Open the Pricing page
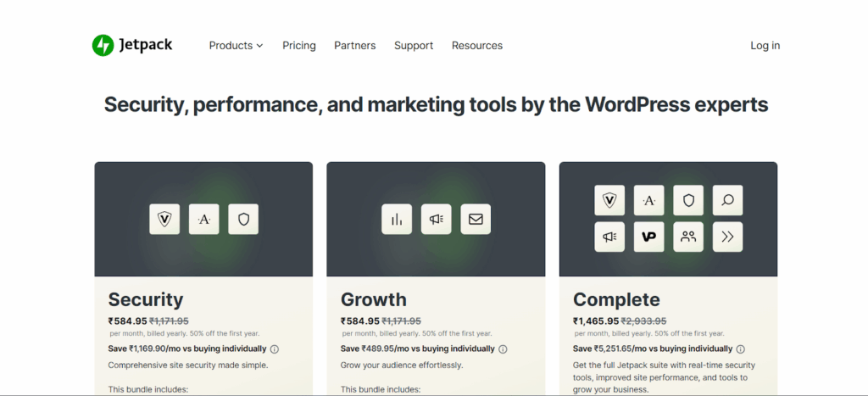Viewport: 868px width, 396px height. (299, 46)
